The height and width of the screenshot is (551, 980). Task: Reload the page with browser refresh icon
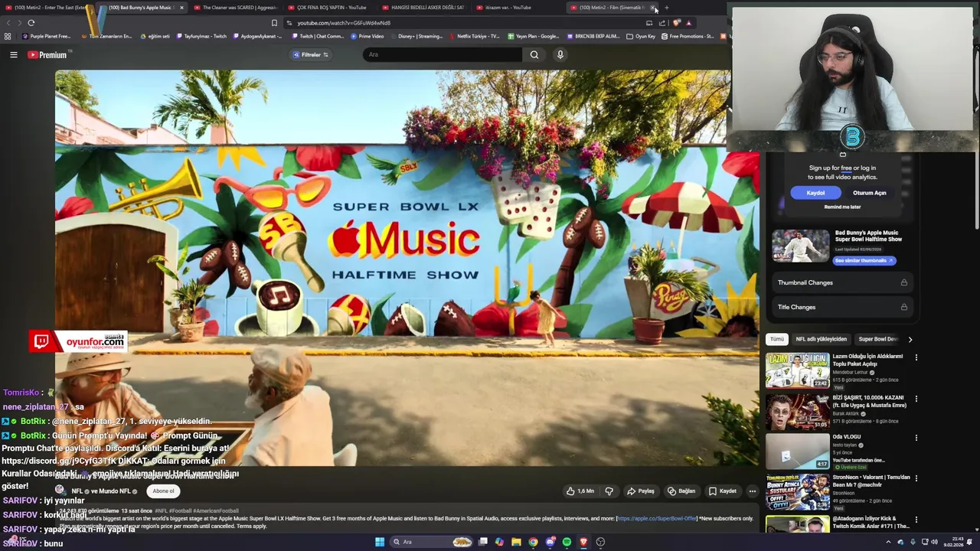coord(31,23)
